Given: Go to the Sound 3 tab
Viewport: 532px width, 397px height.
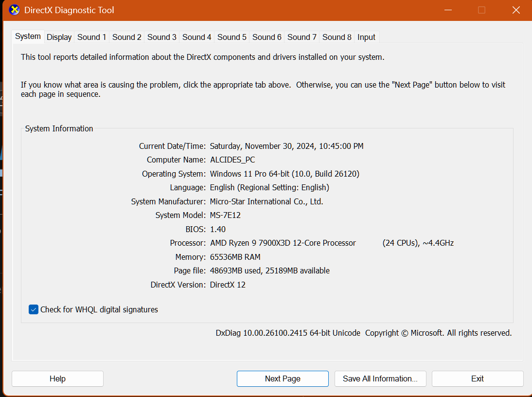Looking at the screenshot, I should point(161,37).
